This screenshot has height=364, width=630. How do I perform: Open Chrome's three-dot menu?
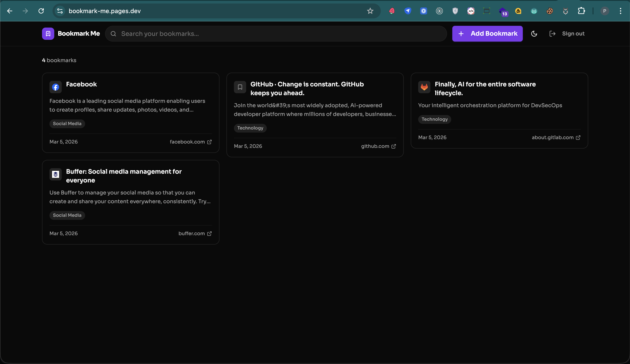pos(620,11)
